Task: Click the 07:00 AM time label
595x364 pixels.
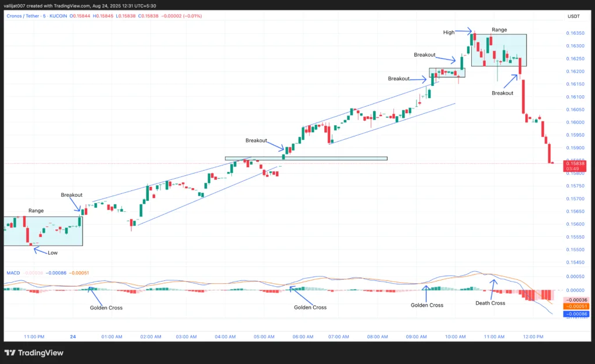Action: [x=339, y=336]
